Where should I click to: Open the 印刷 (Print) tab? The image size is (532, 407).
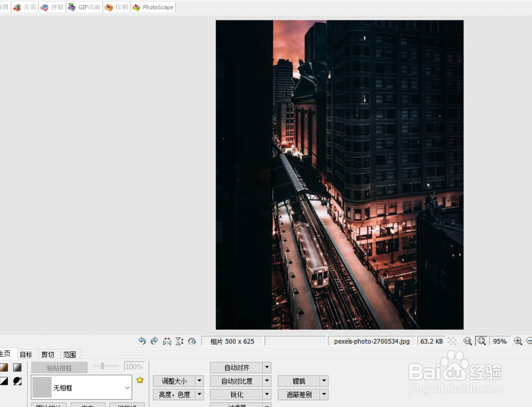117,7
